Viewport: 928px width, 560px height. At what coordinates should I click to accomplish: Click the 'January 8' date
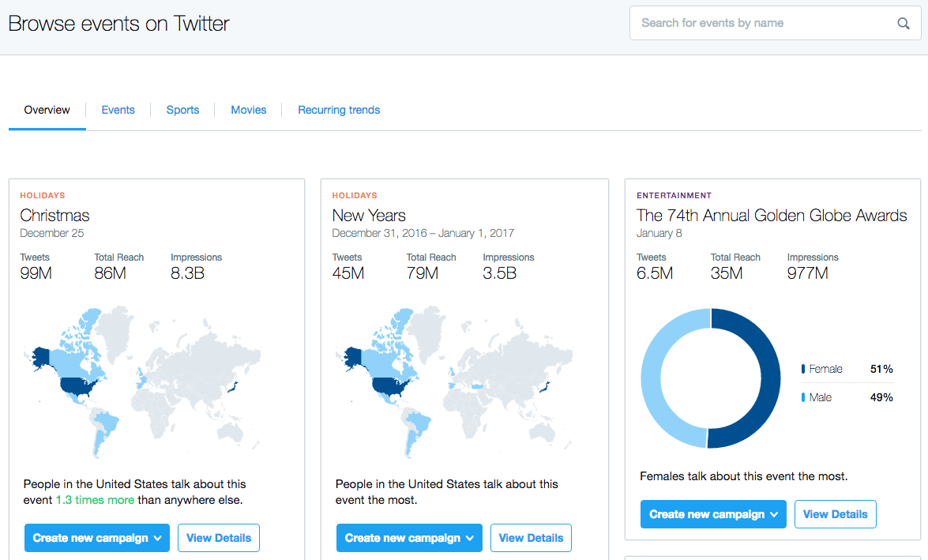659,233
